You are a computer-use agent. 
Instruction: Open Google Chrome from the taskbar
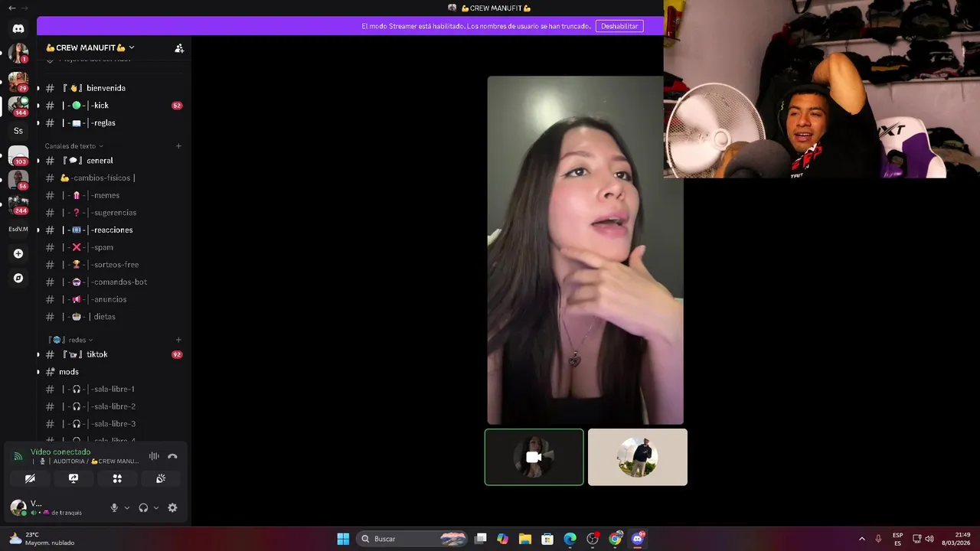(615, 539)
